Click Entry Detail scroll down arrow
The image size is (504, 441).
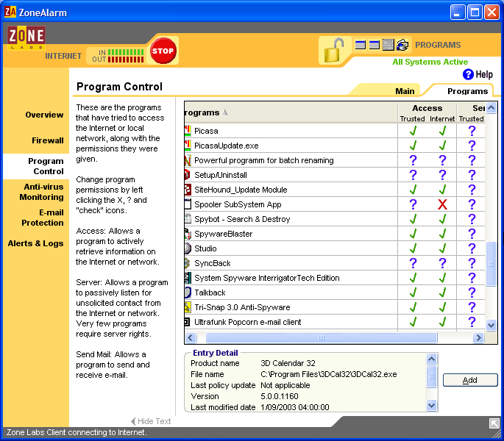click(431, 406)
